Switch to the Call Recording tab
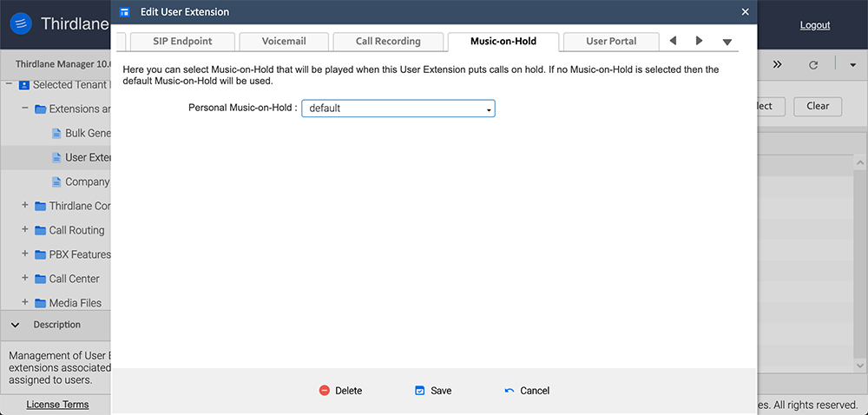This screenshot has width=868, height=415. click(388, 42)
